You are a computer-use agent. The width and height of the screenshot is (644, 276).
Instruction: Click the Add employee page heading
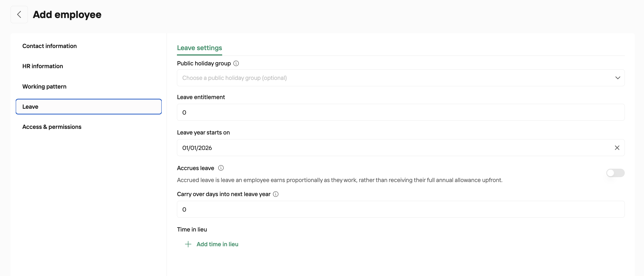[67, 15]
